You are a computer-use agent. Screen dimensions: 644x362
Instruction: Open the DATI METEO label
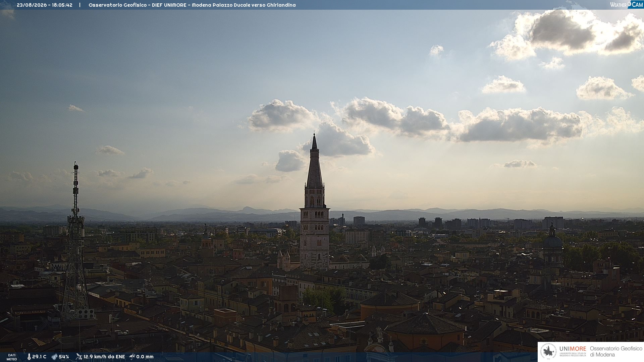[x=12, y=357]
